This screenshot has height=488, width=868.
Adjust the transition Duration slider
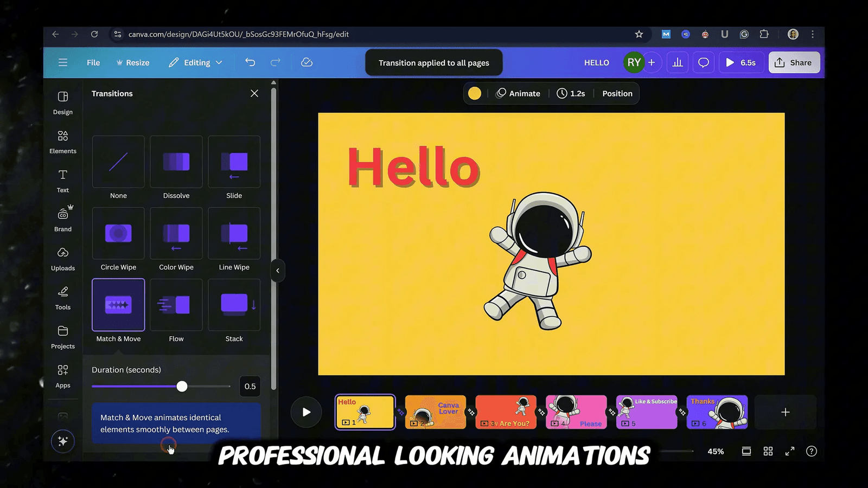182,386
